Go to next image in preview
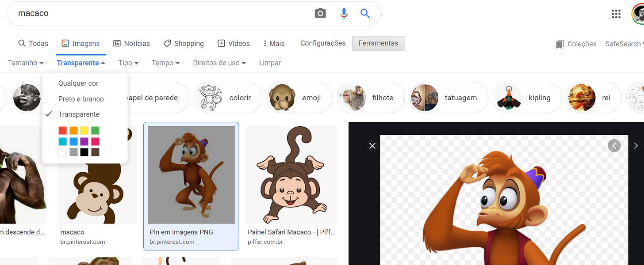 [x=636, y=145]
